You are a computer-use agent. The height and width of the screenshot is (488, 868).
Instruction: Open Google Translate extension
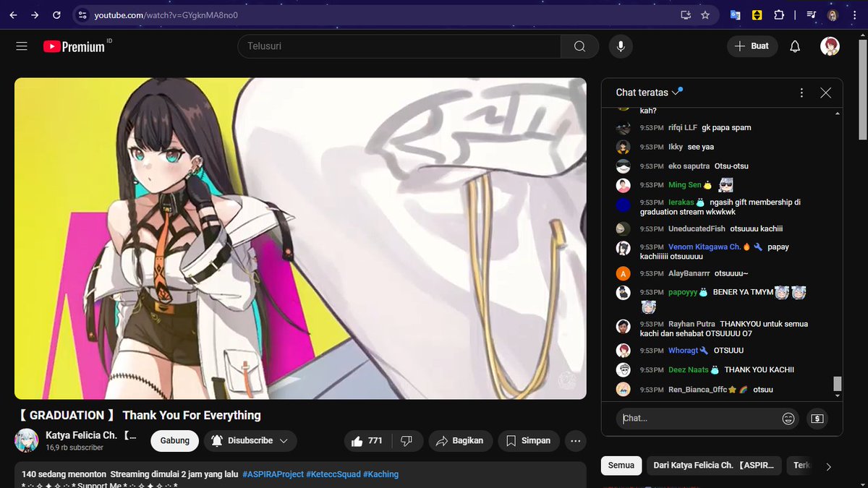click(736, 14)
